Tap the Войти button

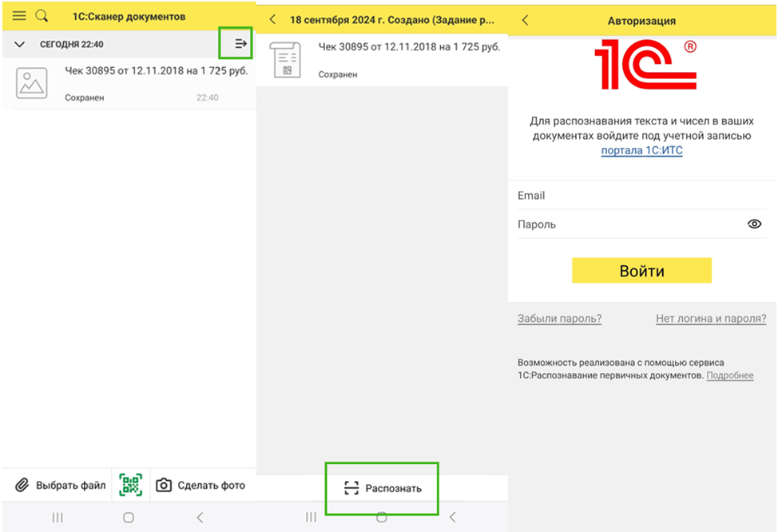pyautogui.click(x=641, y=271)
